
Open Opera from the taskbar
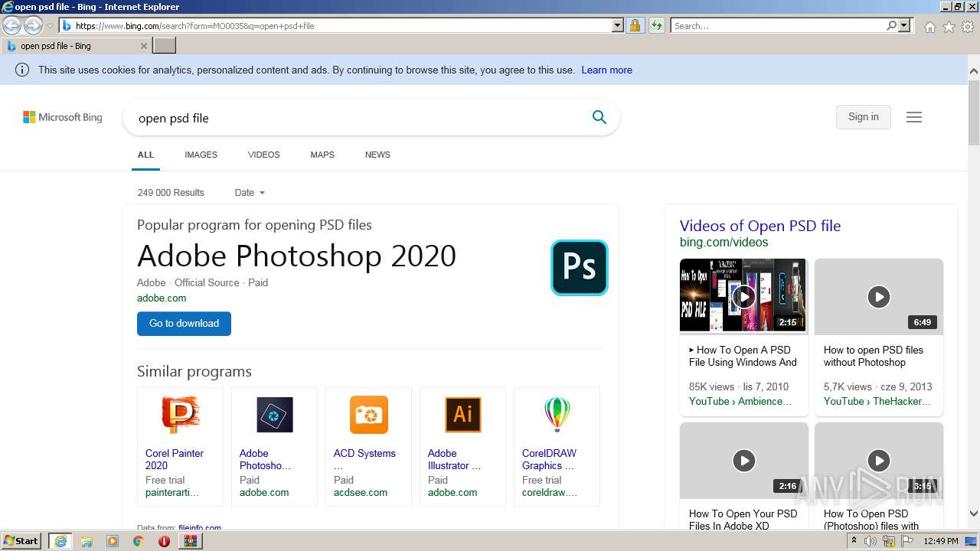pos(164,541)
